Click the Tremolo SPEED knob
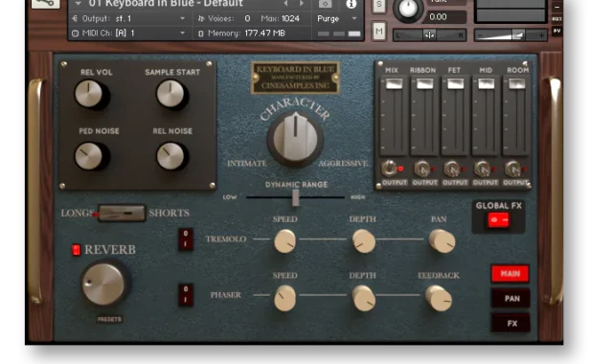 [284, 241]
